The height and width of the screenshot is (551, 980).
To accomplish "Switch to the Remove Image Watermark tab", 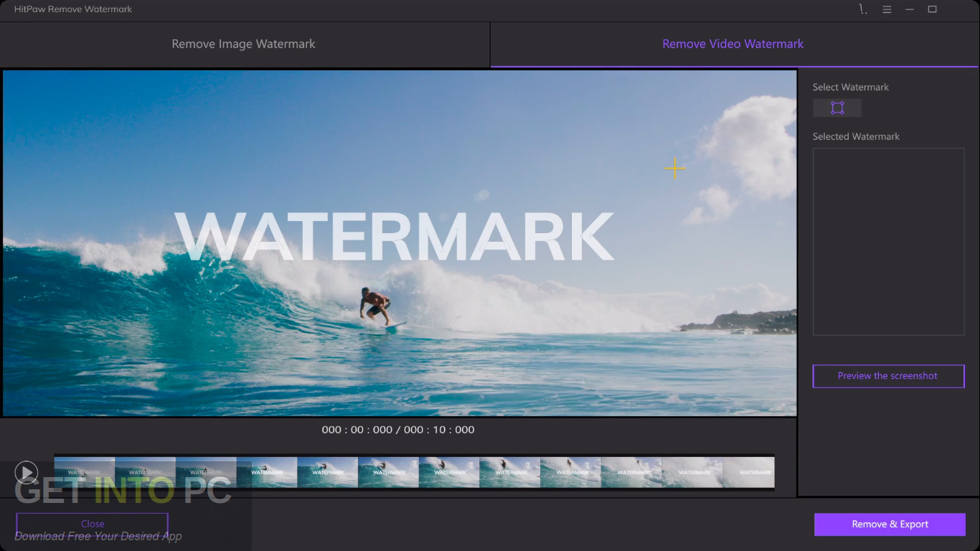I will point(243,44).
